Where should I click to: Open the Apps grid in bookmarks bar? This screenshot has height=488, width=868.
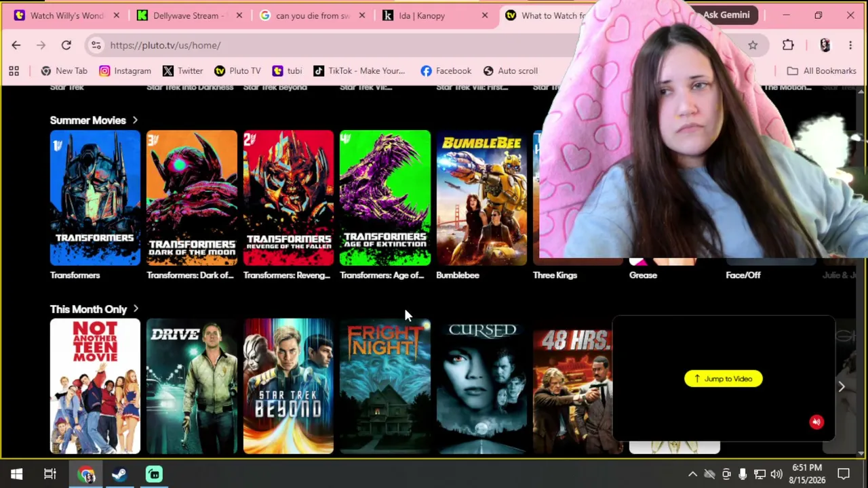tap(14, 70)
